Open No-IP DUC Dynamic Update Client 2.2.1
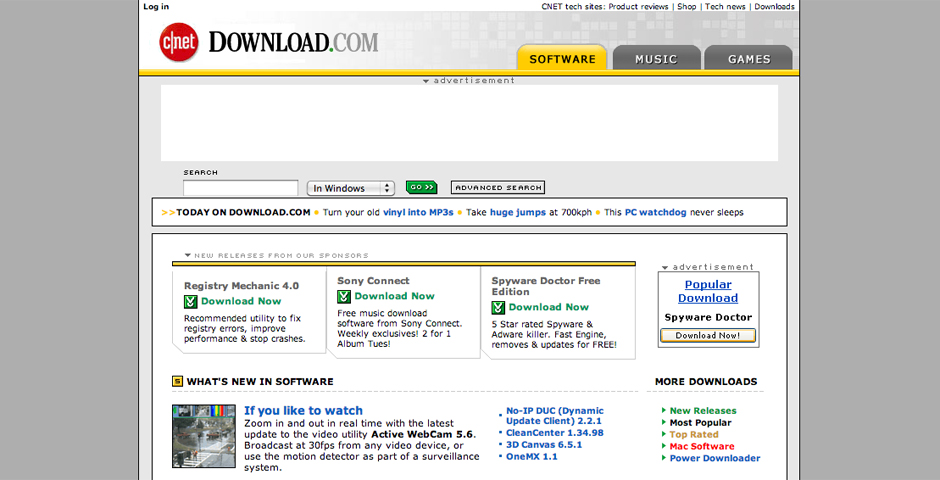Image resolution: width=940 pixels, height=480 pixels. coord(555,416)
